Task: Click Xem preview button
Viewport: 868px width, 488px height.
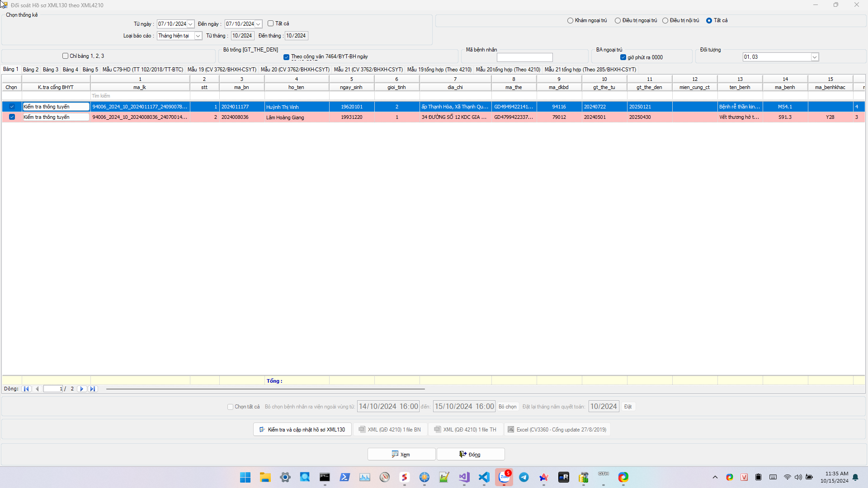Action: pos(401,455)
